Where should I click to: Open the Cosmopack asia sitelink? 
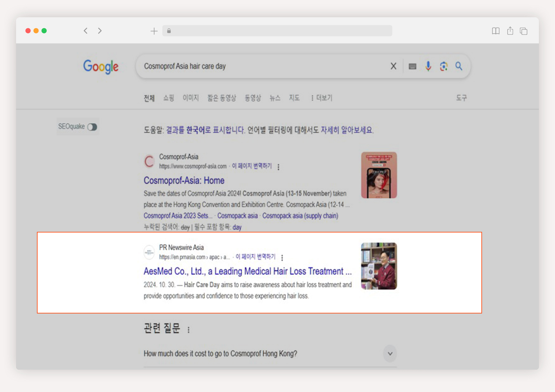[237, 215]
